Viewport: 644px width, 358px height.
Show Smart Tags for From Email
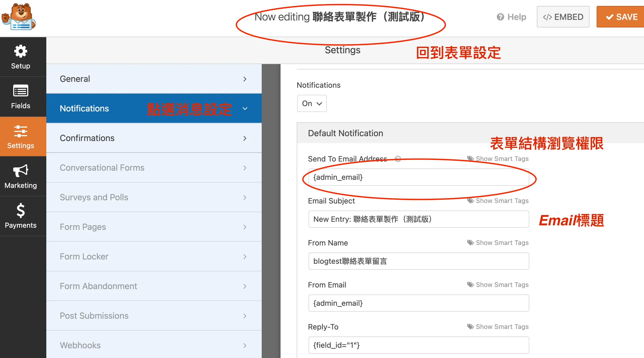[x=498, y=285]
